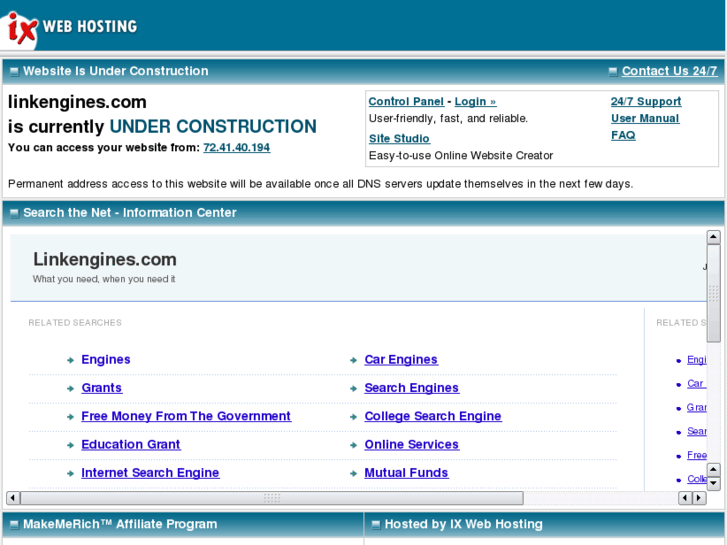Viewport: 727px width, 545px height.
Task: Open the User Manual link
Action: (x=645, y=118)
